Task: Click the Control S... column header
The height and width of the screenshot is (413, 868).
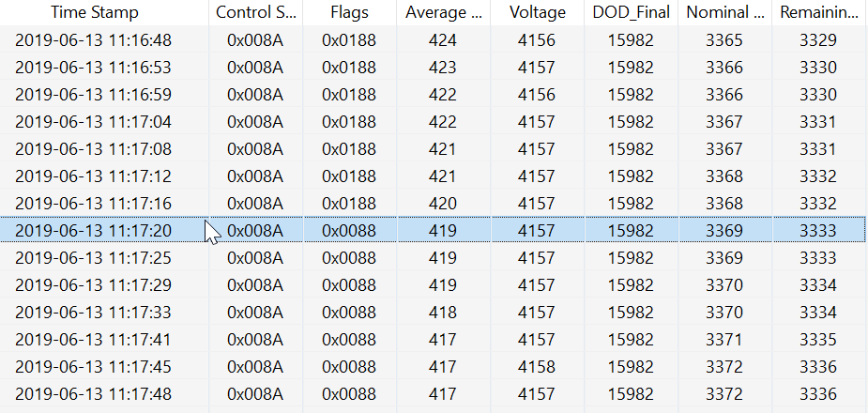Action: click(x=256, y=12)
